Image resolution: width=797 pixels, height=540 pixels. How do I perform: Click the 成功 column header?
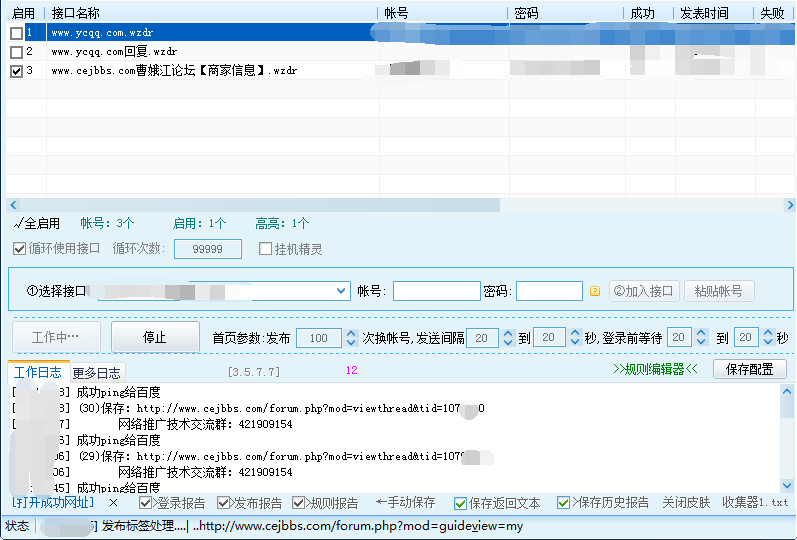point(649,13)
